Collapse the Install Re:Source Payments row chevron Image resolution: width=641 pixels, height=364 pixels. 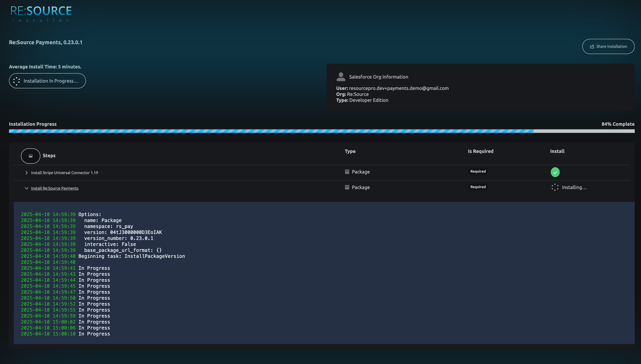pyautogui.click(x=26, y=188)
